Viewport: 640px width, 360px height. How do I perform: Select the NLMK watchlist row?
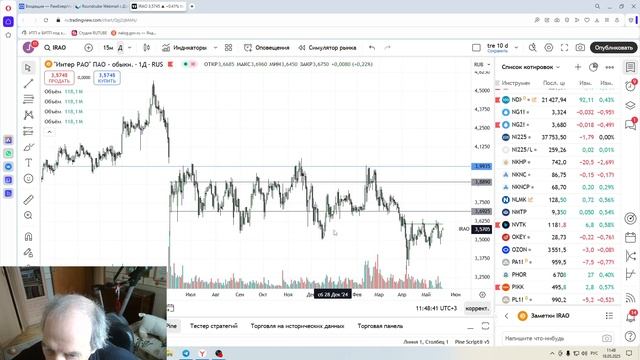point(558,200)
